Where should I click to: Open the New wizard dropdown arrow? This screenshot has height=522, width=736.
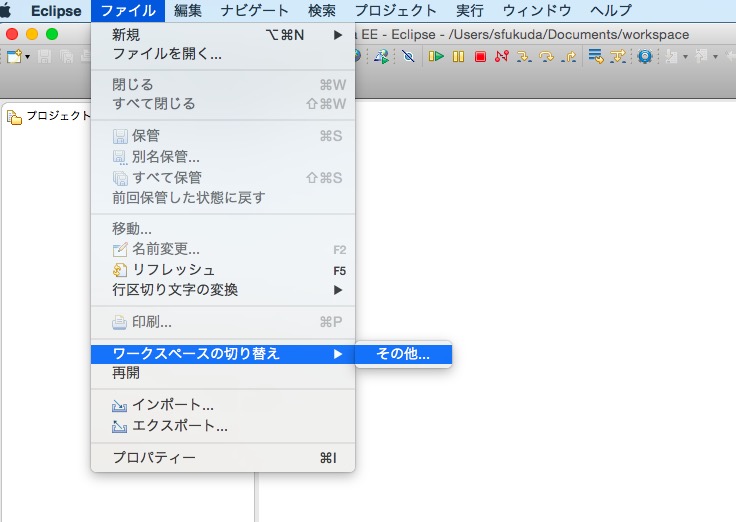[x=27, y=57]
